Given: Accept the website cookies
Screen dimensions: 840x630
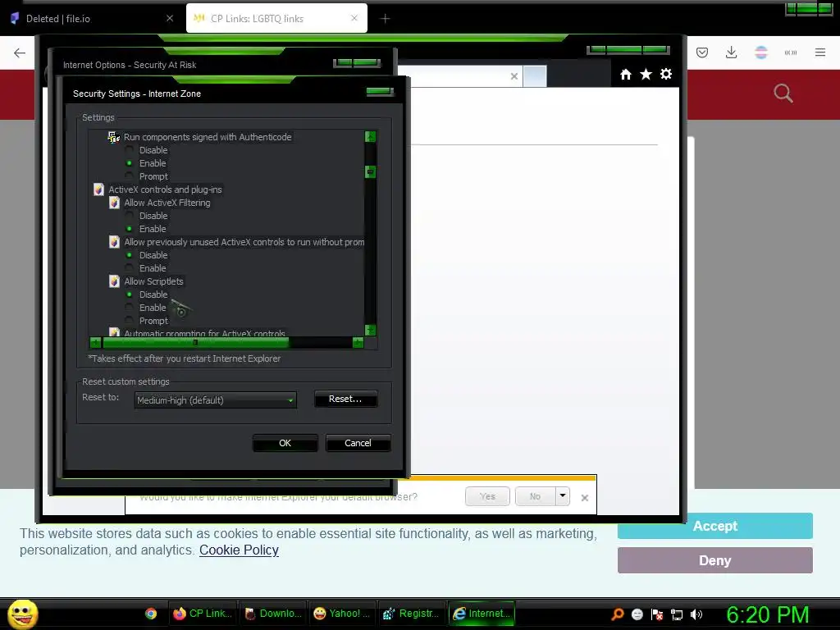Looking at the screenshot, I should [714, 526].
